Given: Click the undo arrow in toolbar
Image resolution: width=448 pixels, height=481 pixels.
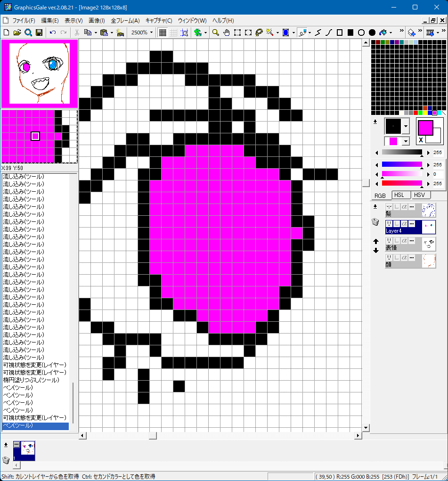Looking at the screenshot, I should click(x=53, y=33).
